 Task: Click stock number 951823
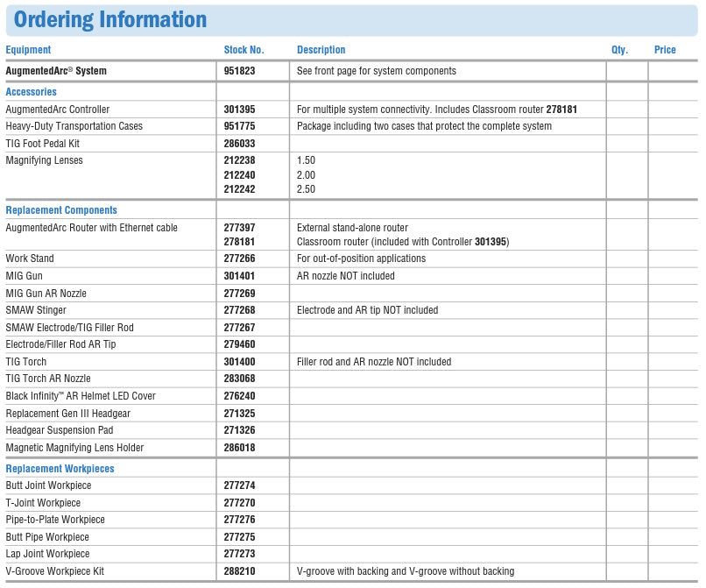(x=240, y=71)
